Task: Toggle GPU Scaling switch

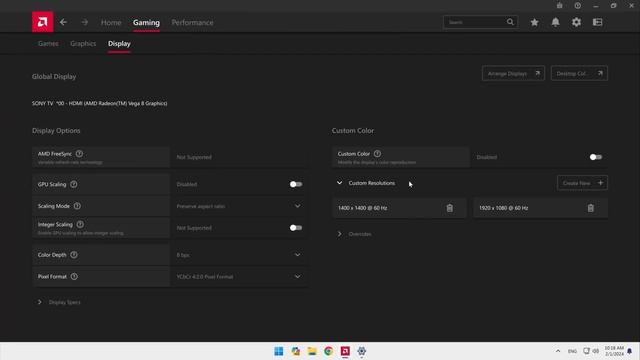Action: tap(296, 184)
